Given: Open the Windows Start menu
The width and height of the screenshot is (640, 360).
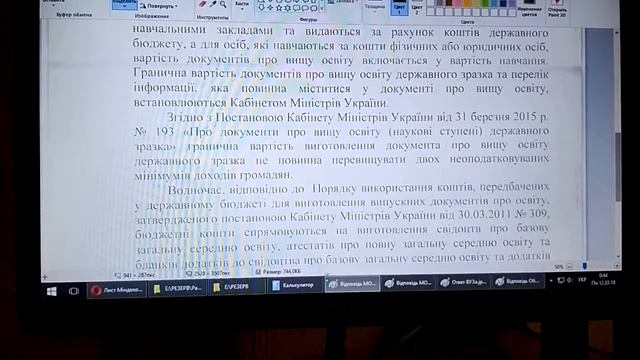Looking at the screenshot, I should (52, 291).
